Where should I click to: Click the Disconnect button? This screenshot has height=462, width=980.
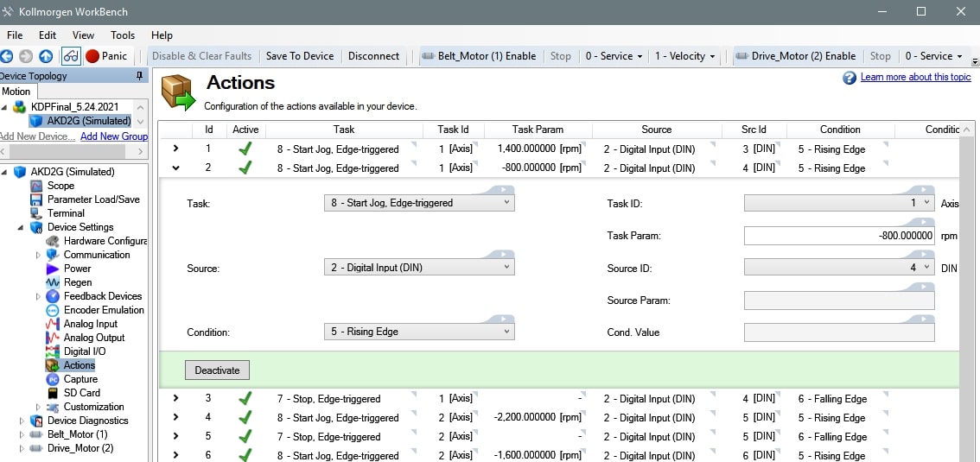pyautogui.click(x=373, y=56)
